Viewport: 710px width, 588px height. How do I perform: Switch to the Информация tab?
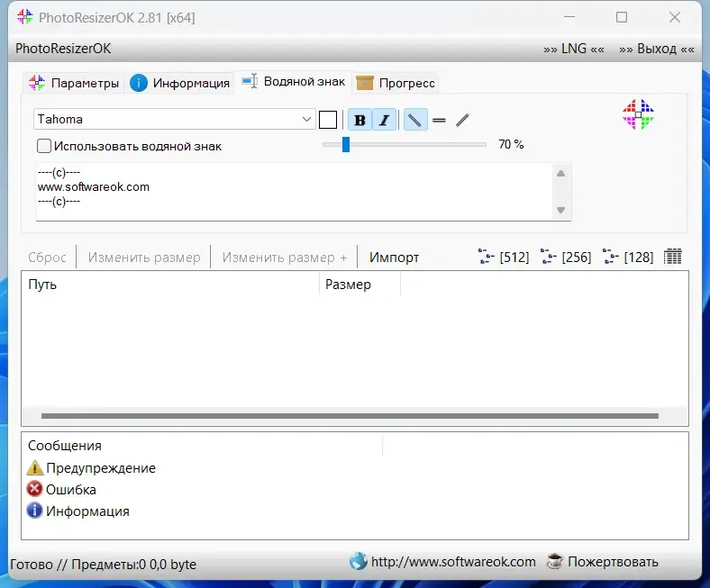180,83
